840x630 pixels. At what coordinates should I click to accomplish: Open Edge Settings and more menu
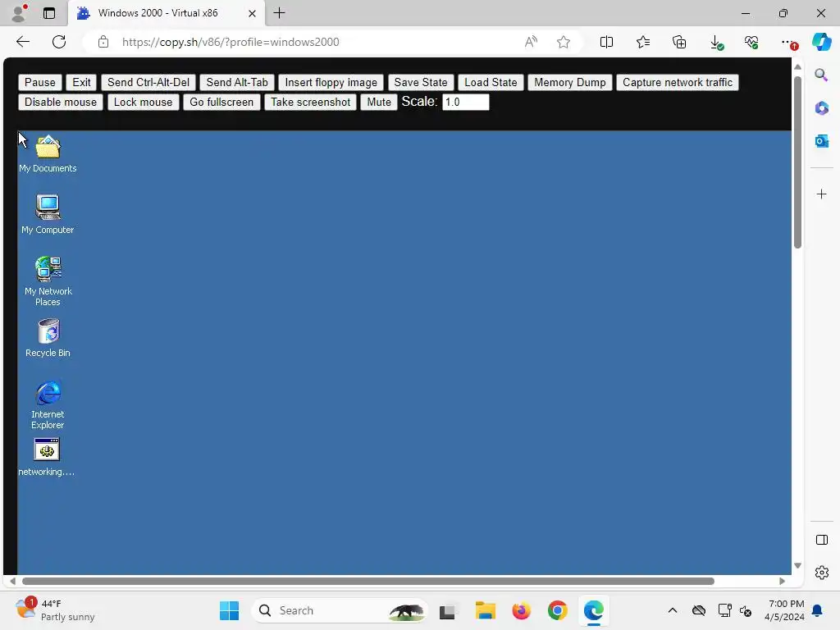click(x=788, y=43)
